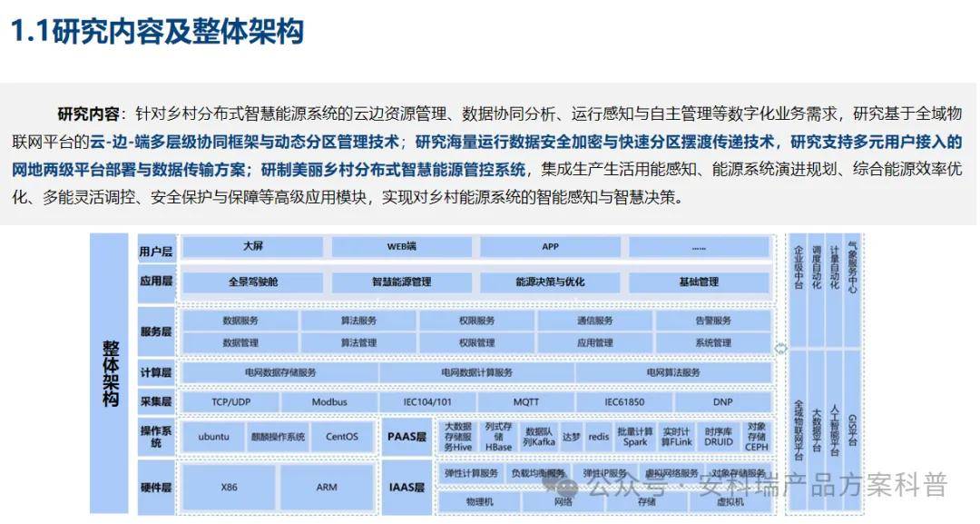Select the 全域物联网平台 vertical block
The width and height of the screenshot is (980, 524).
point(799,427)
